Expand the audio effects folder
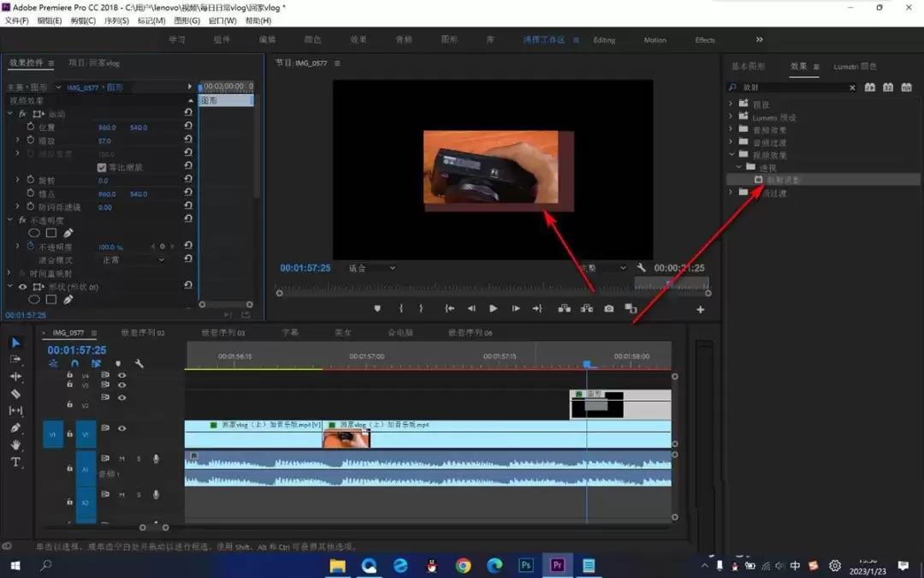The image size is (924, 578). 731,128
